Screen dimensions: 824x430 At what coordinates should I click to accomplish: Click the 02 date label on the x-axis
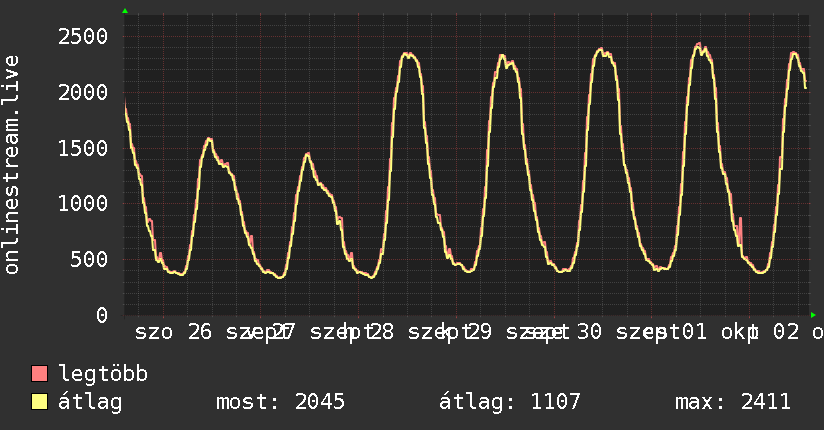point(787,332)
